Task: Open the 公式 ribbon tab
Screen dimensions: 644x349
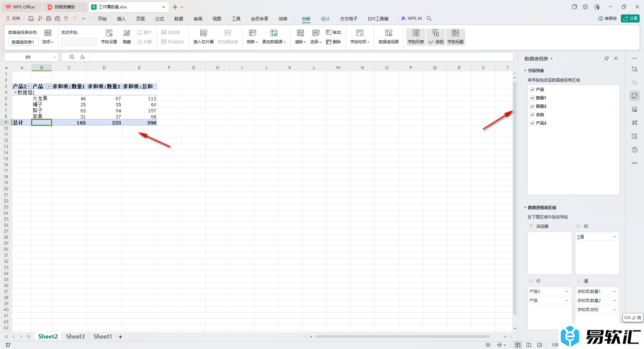Action: tap(159, 19)
